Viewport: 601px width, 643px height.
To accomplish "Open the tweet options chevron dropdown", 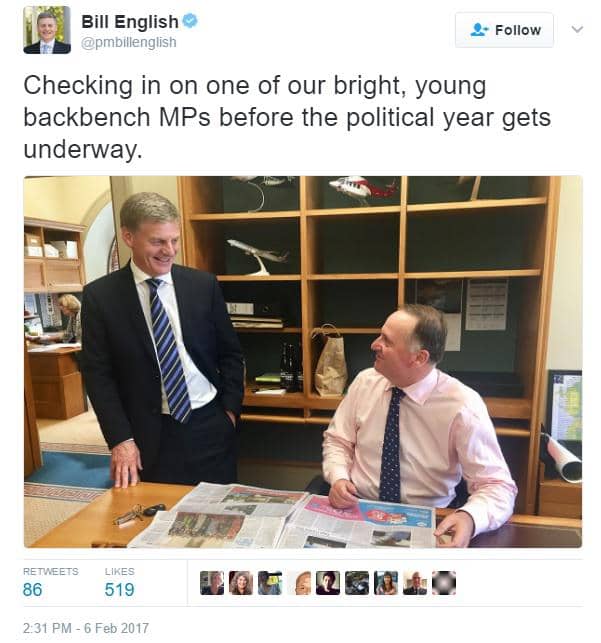I will pyautogui.click(x=577, y=30).
